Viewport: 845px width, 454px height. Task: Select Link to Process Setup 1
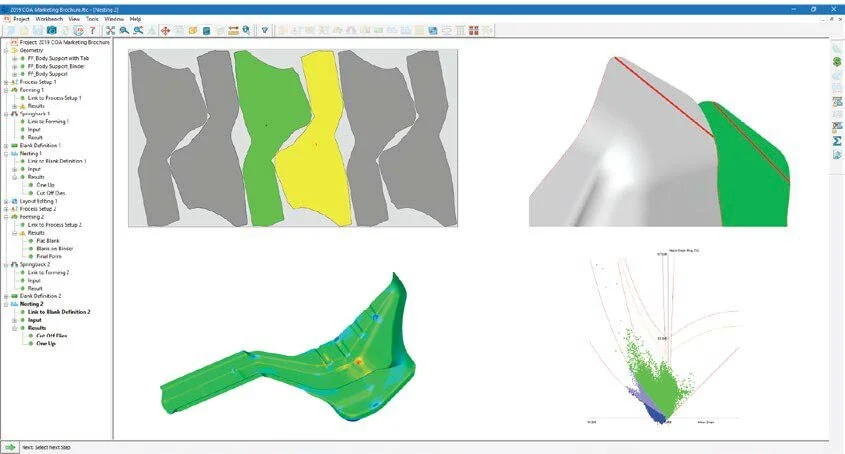pyautogui.click(x=54, y=98)
